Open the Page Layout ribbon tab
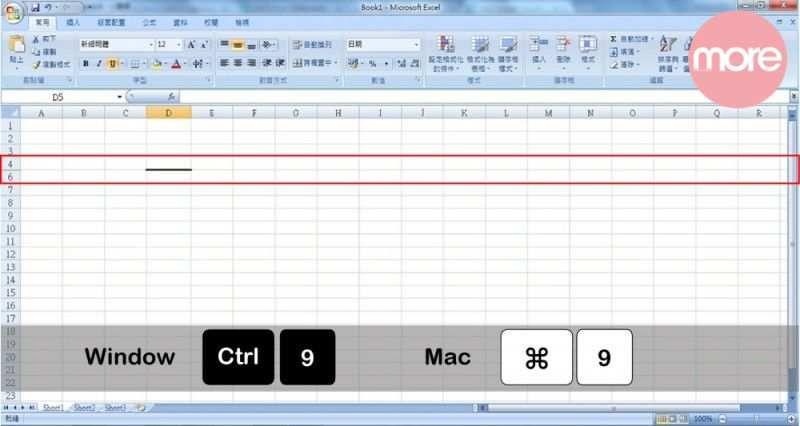Image resolution: width=800 pixels, height=426 pixels. tap(111, 23)
